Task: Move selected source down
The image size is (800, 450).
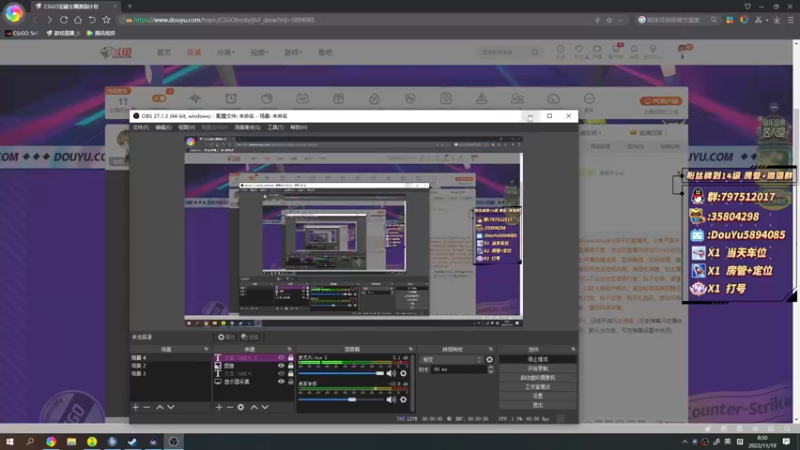Action: pos(265,407)
